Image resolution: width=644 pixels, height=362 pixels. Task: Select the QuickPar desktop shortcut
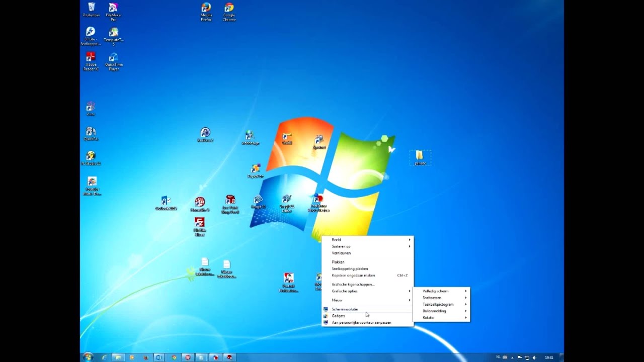(x=91, y=134)
